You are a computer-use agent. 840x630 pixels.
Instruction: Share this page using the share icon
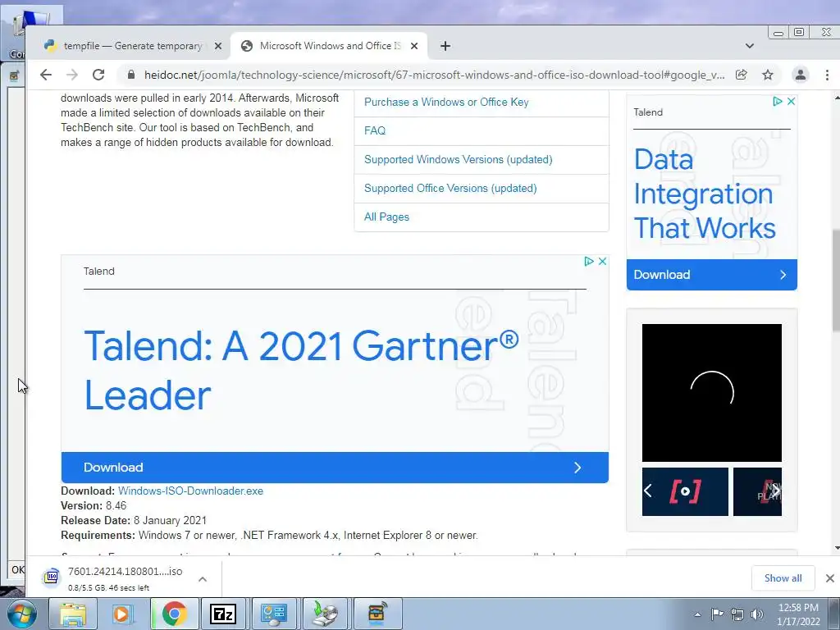tap(742, 75)
